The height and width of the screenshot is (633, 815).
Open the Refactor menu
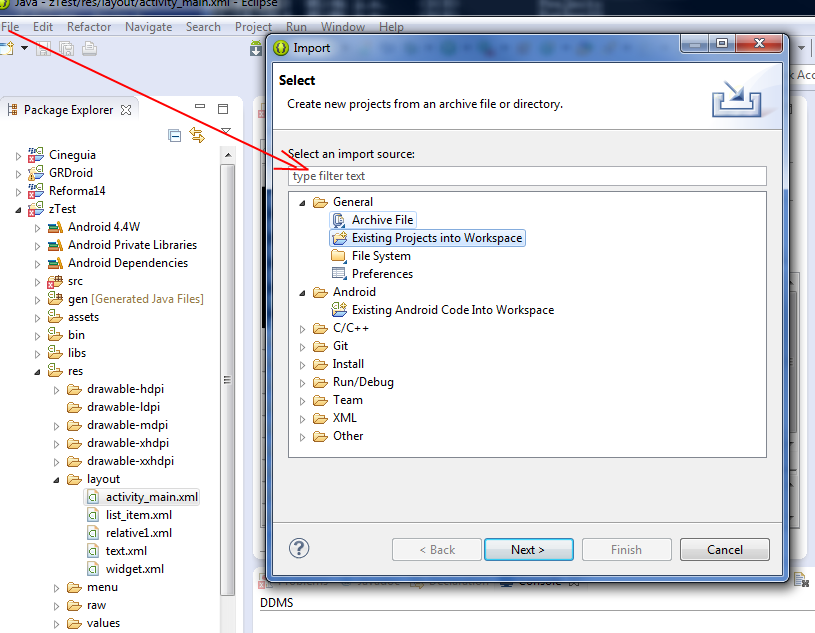point(89,27)
